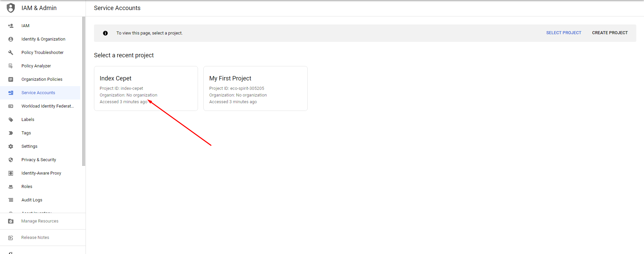The width and height of the screenshot is (644, 254).
Task: Go to Policy Troubleshooter
Action: point(40,53)
